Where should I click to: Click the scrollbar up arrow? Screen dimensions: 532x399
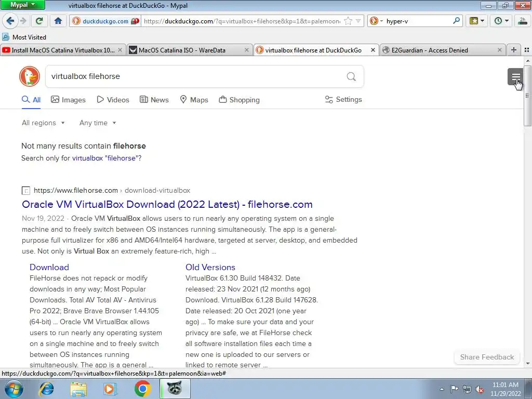point(528,61)
